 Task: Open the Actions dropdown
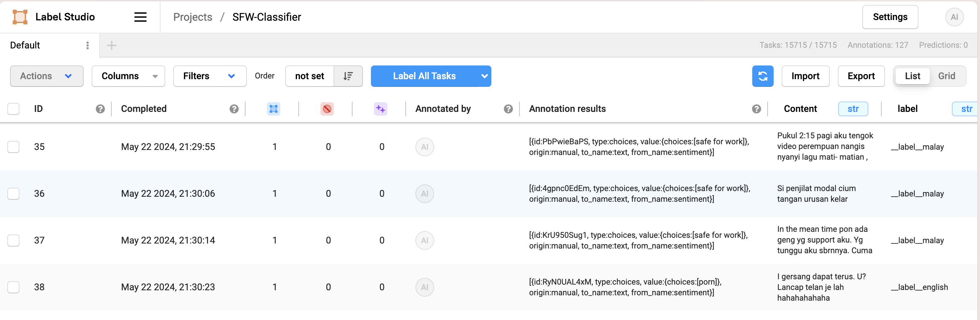46,76
